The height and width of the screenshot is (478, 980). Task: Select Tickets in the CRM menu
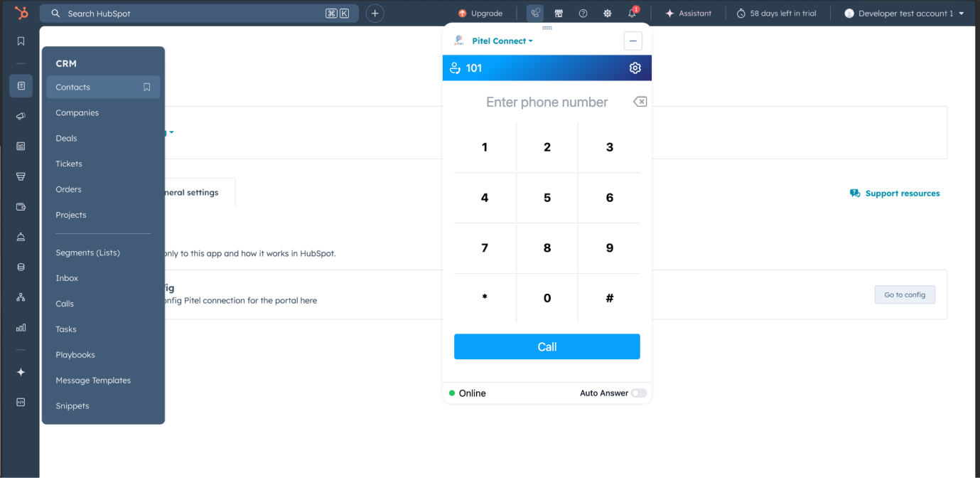(x=69, y=164)
